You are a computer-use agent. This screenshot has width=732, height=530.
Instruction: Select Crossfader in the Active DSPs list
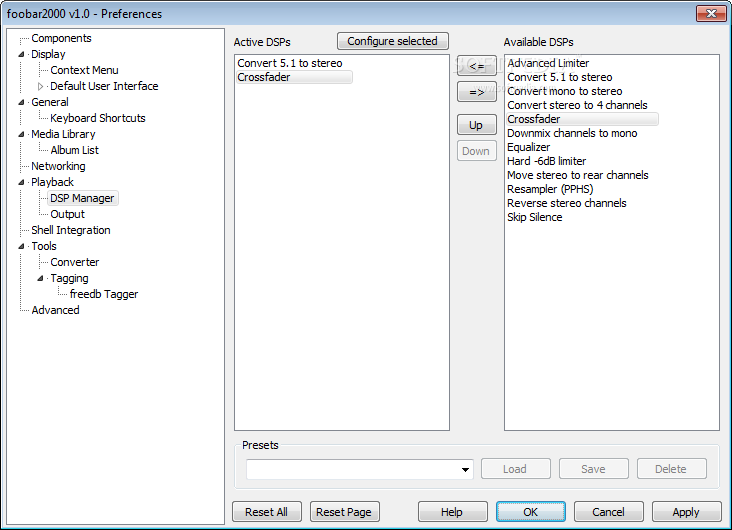pos(294,77)
